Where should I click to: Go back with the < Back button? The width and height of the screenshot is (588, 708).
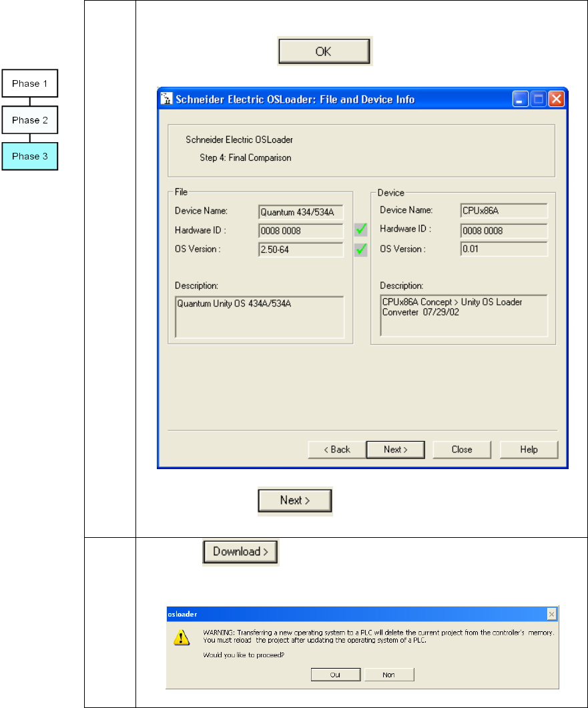click(337, 449)
